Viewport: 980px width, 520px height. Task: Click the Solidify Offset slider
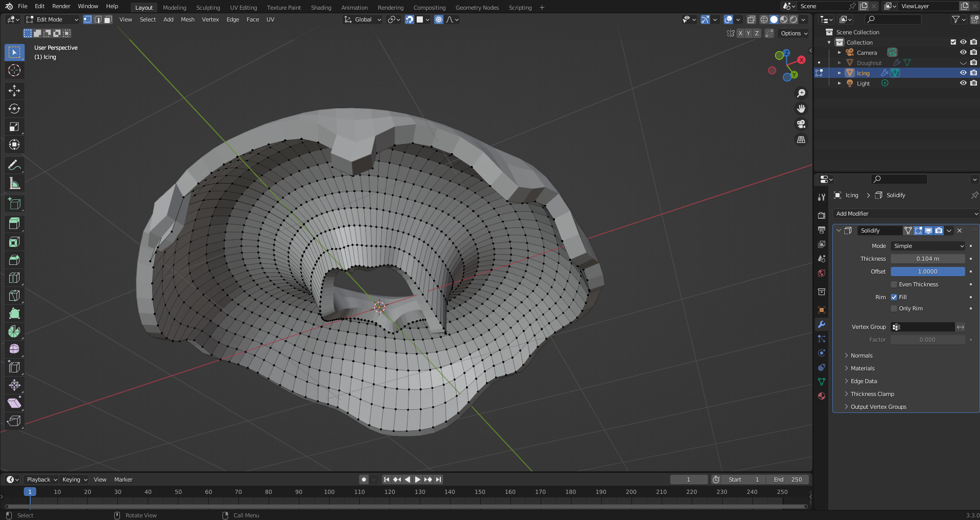coord(927,272)
